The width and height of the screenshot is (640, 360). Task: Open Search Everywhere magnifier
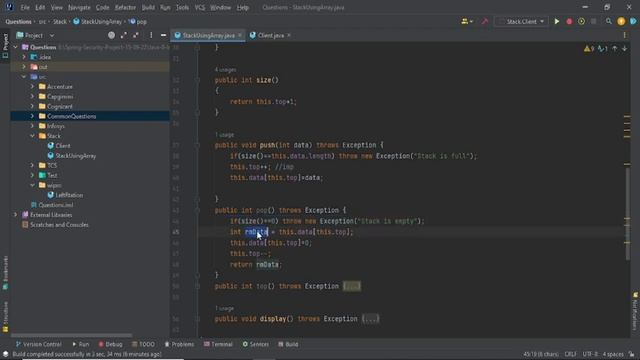(x=609, y=22)
